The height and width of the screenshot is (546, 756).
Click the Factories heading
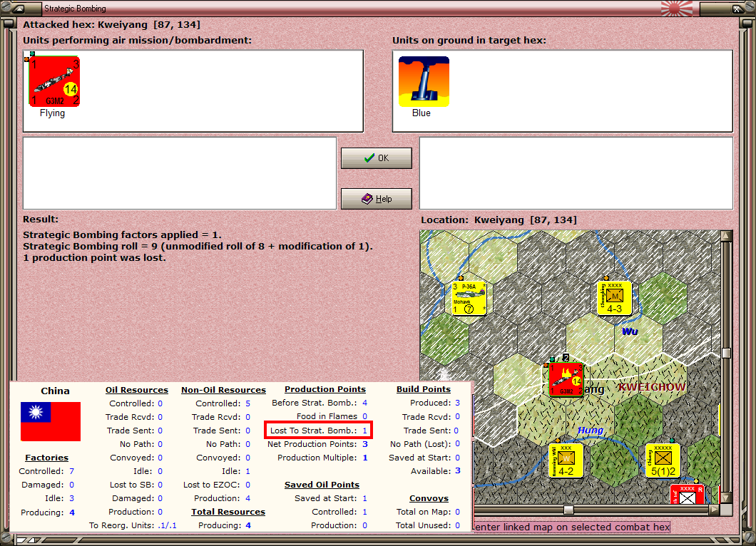(47, 458)
